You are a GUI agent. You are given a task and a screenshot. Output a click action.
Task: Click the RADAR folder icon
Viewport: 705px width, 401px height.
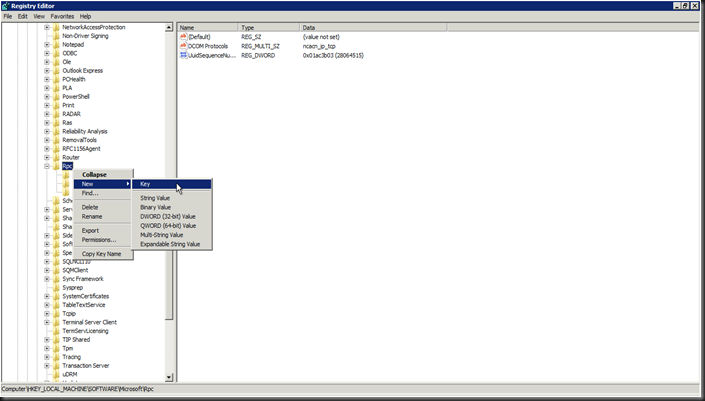coord(56,114)
